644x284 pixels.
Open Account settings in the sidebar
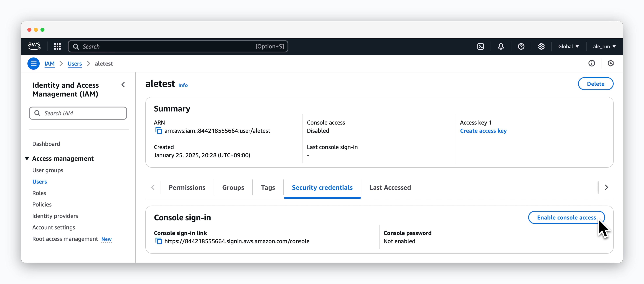click(54, 227)
